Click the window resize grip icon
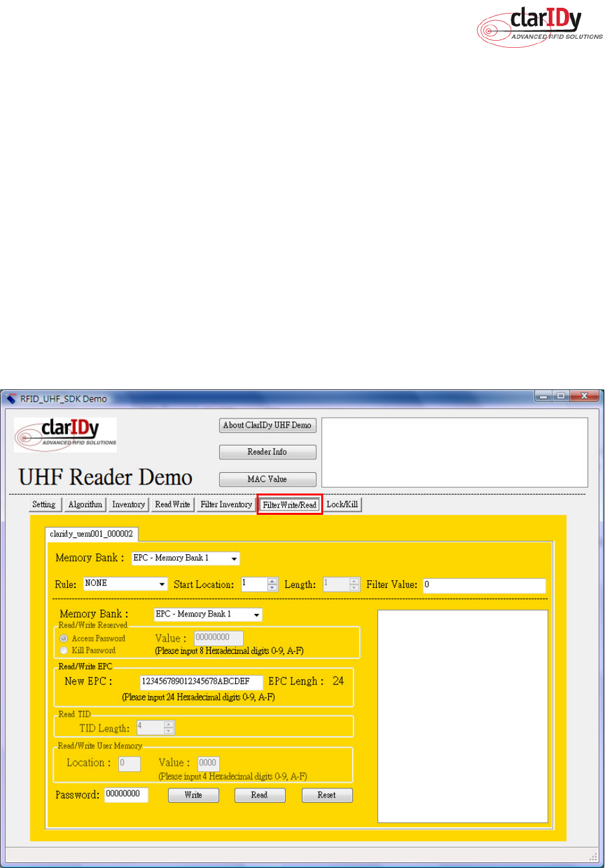Image resolution: width=605 pixels, height=868 pixels. click(x=593, y=856)
